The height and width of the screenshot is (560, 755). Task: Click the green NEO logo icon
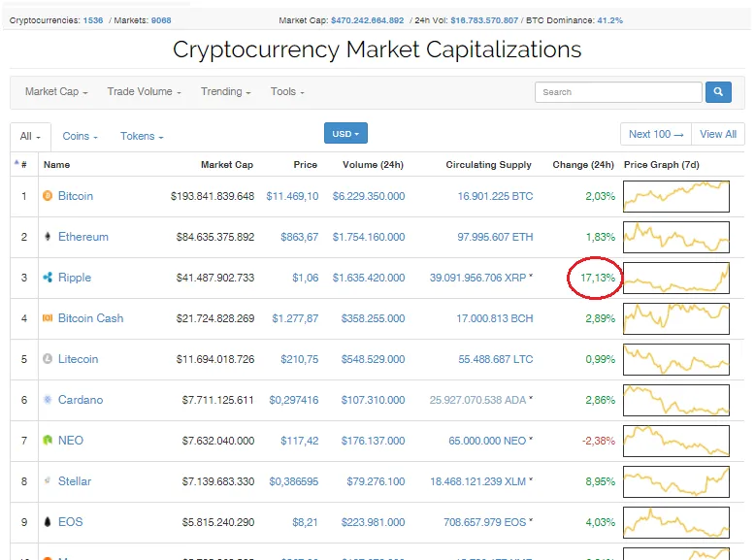coord(48,440)
